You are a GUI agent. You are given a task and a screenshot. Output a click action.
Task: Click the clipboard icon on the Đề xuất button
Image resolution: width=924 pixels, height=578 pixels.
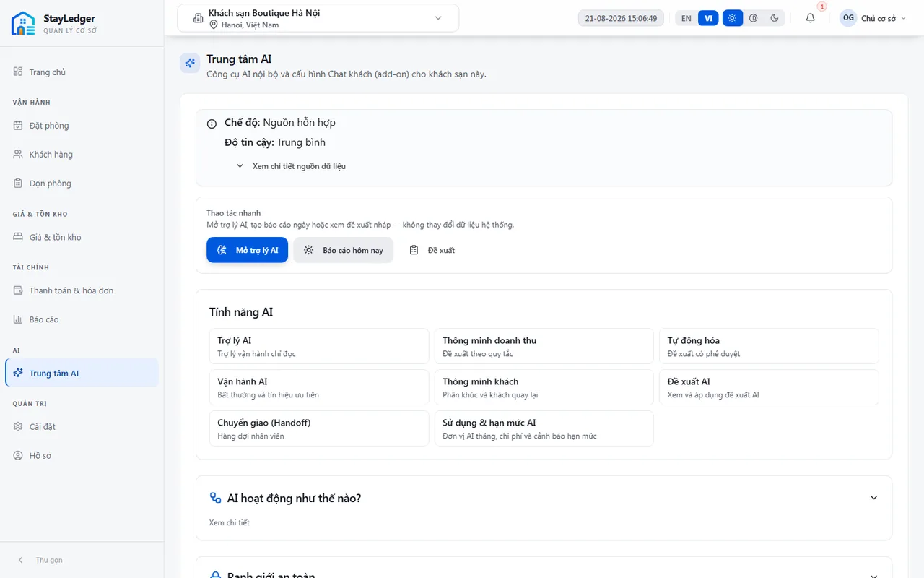tap(414, 250)
